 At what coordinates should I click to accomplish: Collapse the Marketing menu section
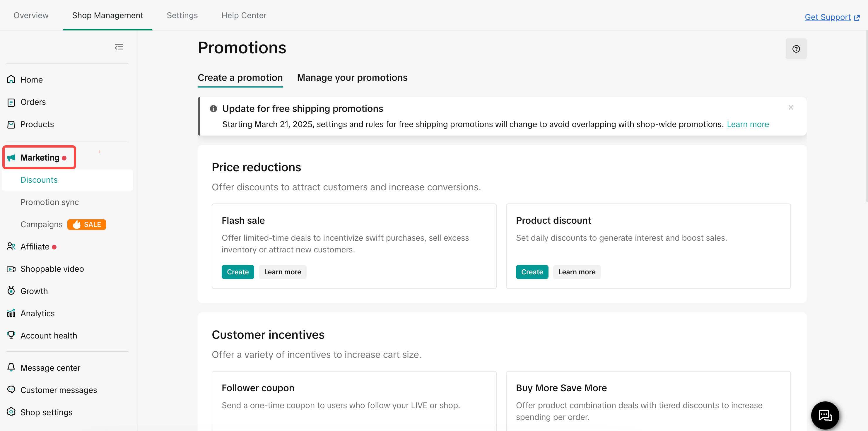click(x=40, y=157)
